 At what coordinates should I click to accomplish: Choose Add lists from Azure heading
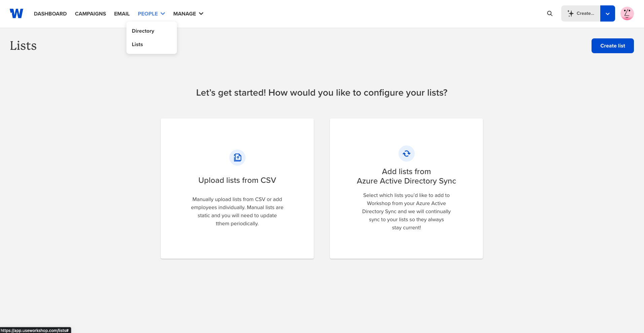[406, 176]
